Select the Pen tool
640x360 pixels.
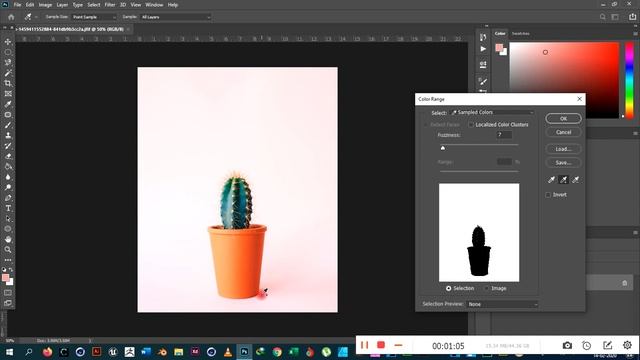[x=8, y=198]
